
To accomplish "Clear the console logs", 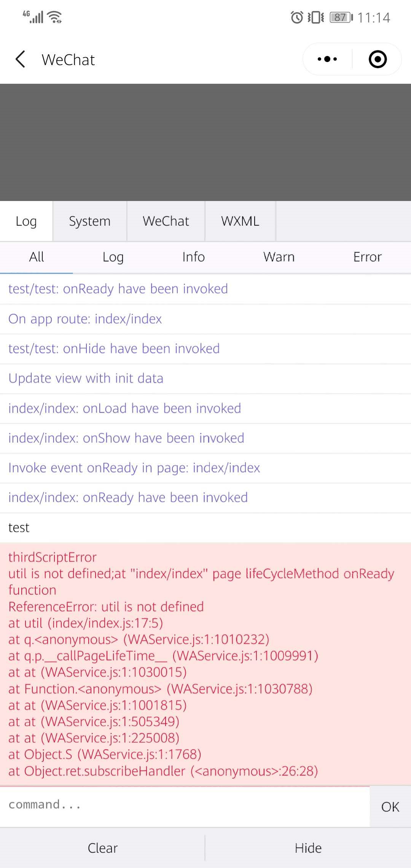I will click(x=102, y=848).
